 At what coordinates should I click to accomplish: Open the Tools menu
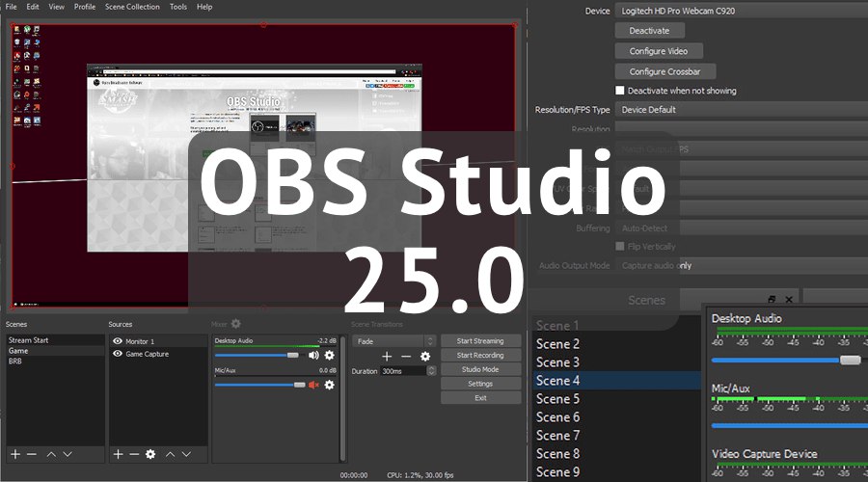click(178, 7)
